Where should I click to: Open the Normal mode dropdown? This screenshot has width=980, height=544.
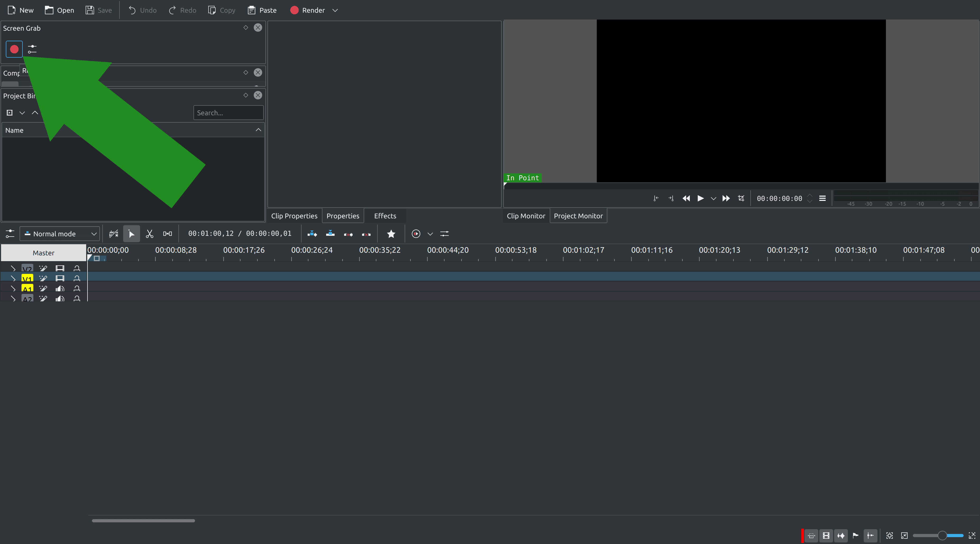click(x=60, y=234)
